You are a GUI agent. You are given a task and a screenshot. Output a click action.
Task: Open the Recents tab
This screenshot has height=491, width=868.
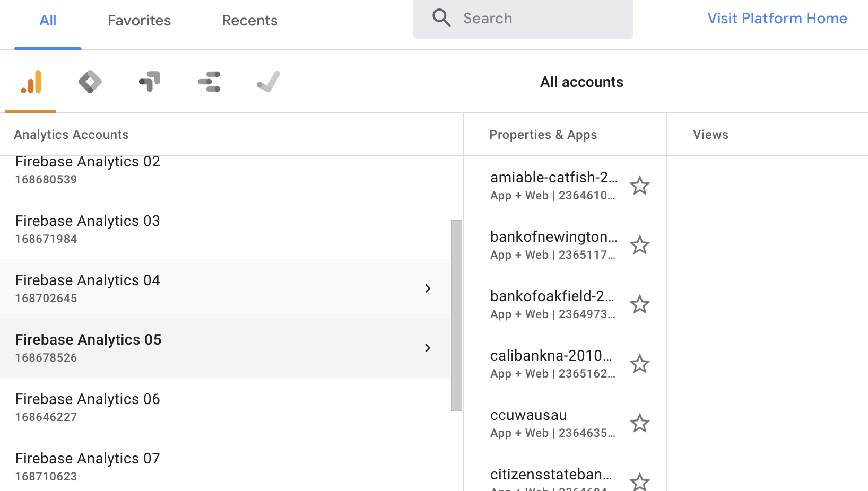tap(249, 20)
